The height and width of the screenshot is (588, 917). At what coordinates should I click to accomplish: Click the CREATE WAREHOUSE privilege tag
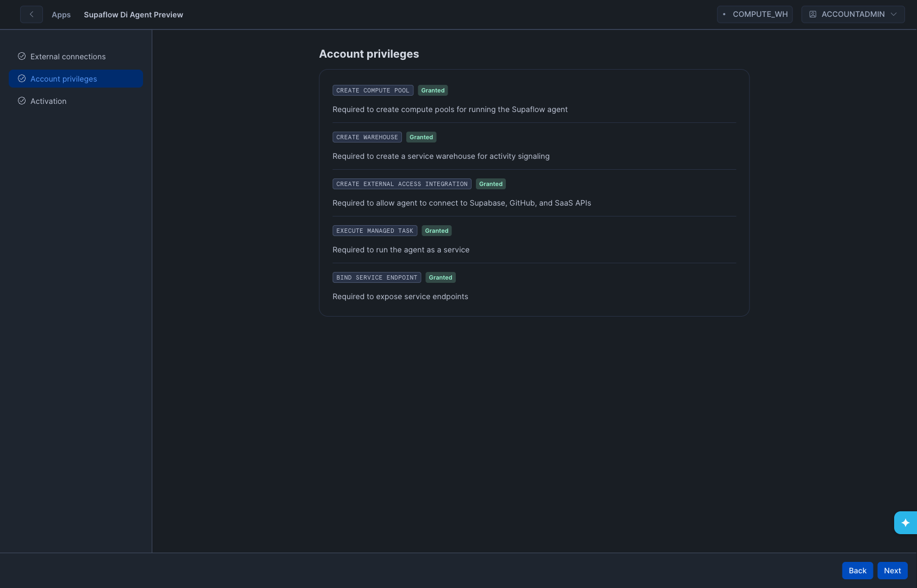point(367,138)
